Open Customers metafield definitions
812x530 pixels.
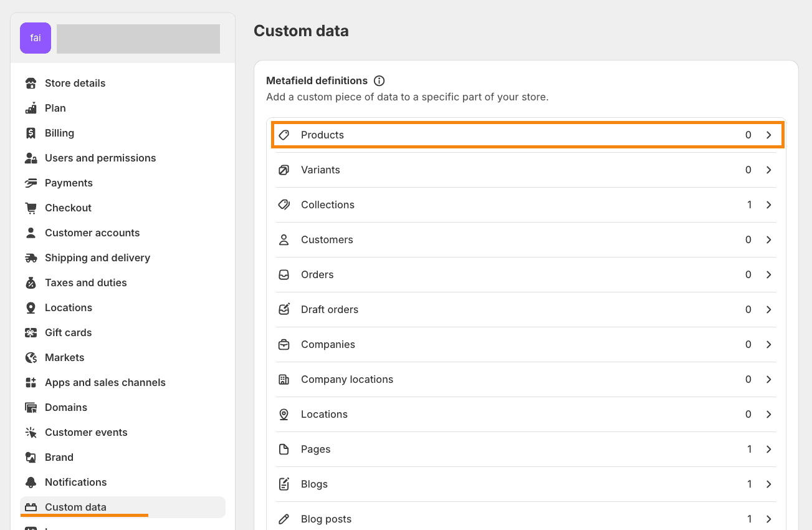527,239
